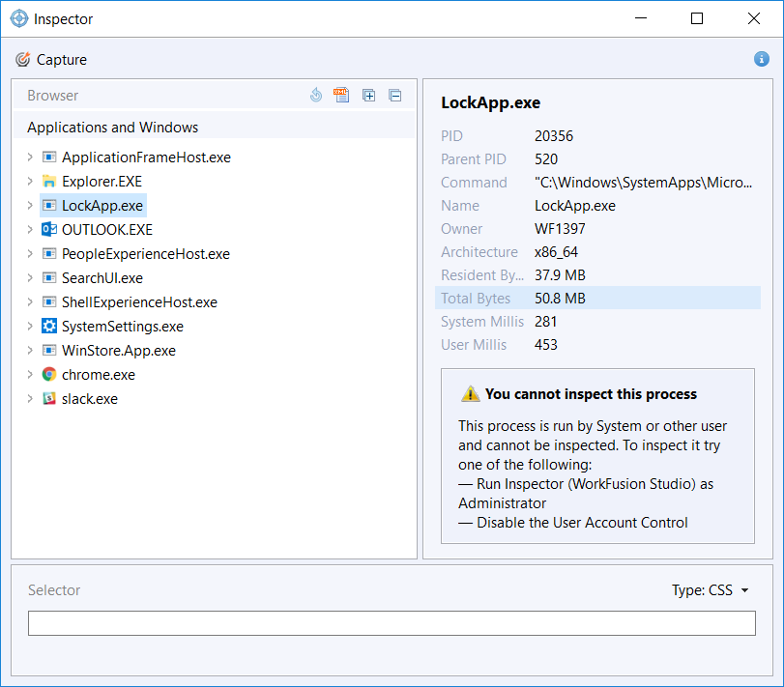This screenshot has width=784, height=687.
Task: Click the Parent PID value 520
Action: point(546,158)
